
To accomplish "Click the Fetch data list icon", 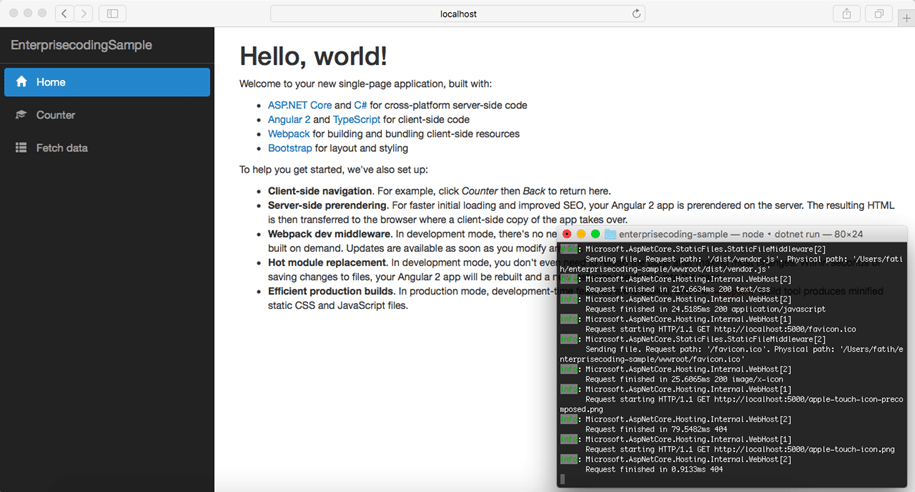I will point(21,148).
